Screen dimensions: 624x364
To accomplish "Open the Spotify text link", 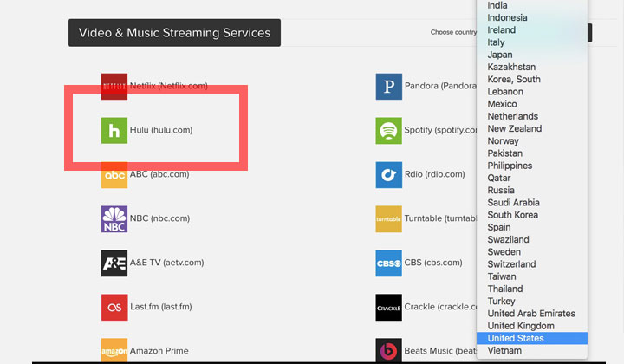I will tap(440, 130).
